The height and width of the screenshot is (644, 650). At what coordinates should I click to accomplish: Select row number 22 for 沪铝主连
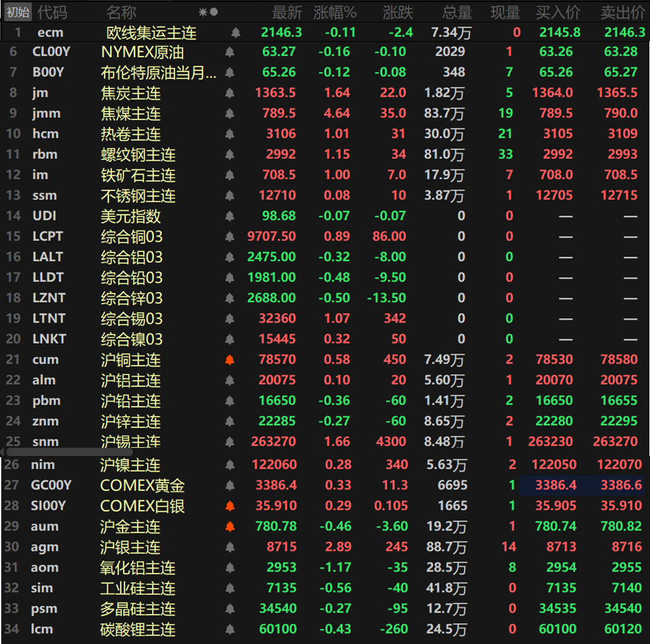13,381
